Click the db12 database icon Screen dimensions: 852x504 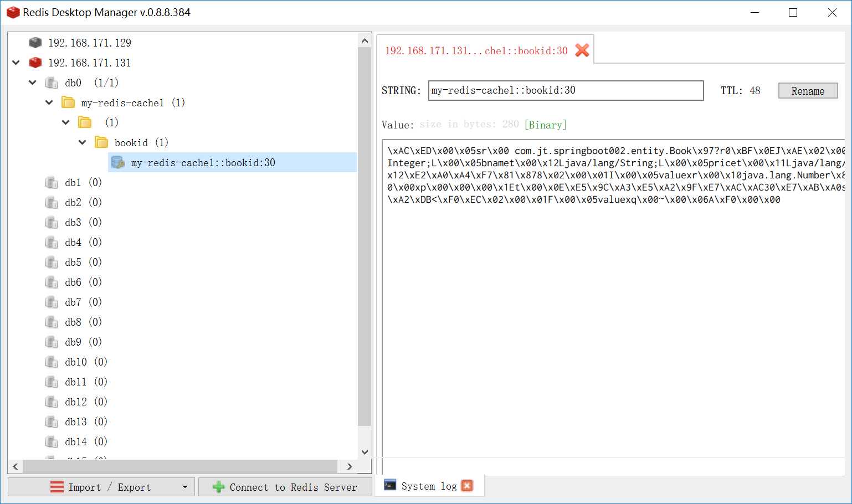click(x=52, y=402)
